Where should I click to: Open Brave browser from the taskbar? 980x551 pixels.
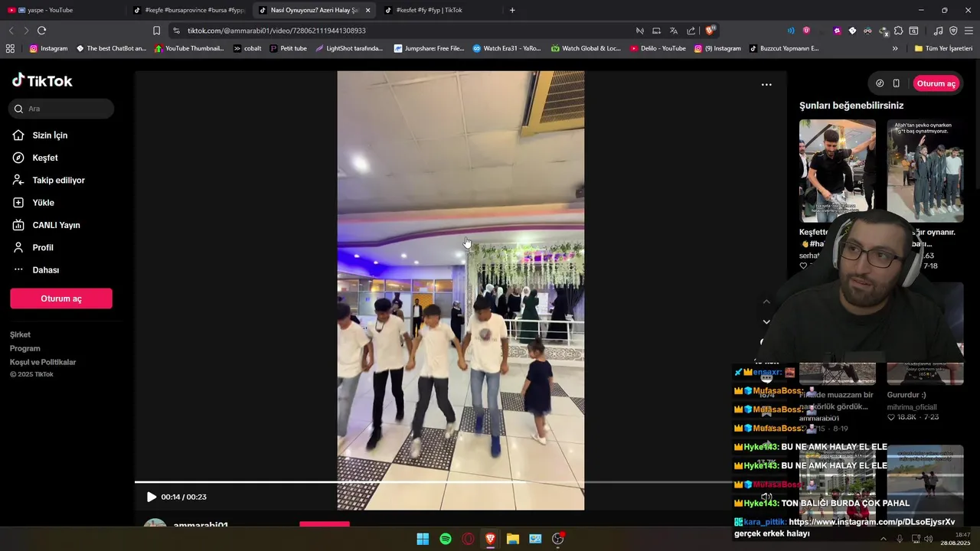click(x=490, y=539)
